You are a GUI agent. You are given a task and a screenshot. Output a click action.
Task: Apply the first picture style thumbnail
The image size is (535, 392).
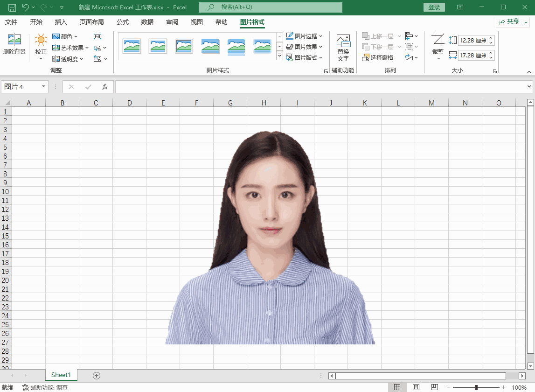(x=132, y=46)
